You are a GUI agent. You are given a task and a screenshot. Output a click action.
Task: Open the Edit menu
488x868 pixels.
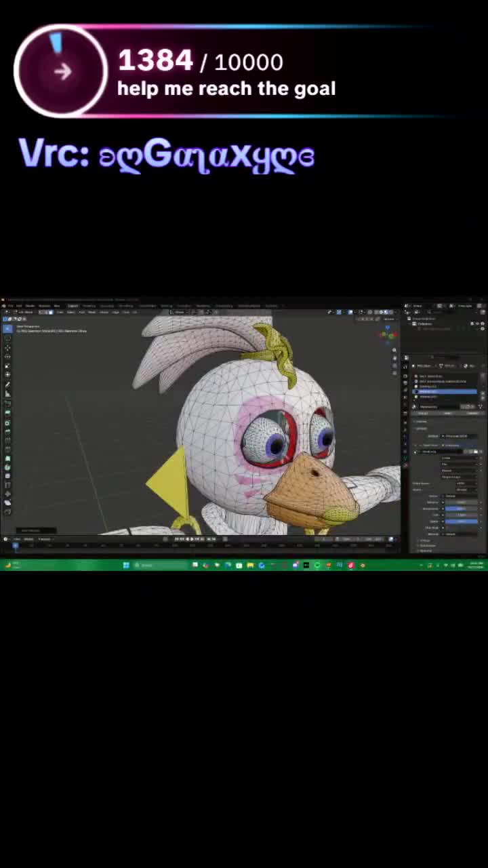(19, 306)
